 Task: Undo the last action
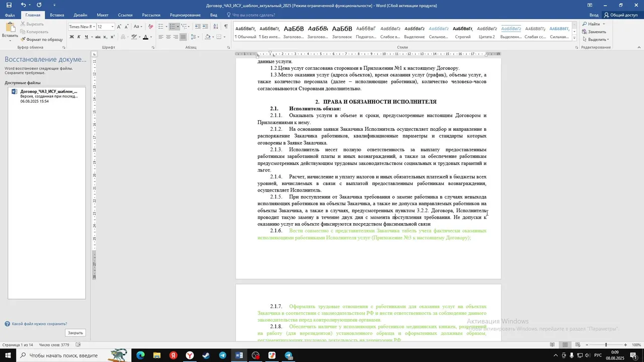23,5
